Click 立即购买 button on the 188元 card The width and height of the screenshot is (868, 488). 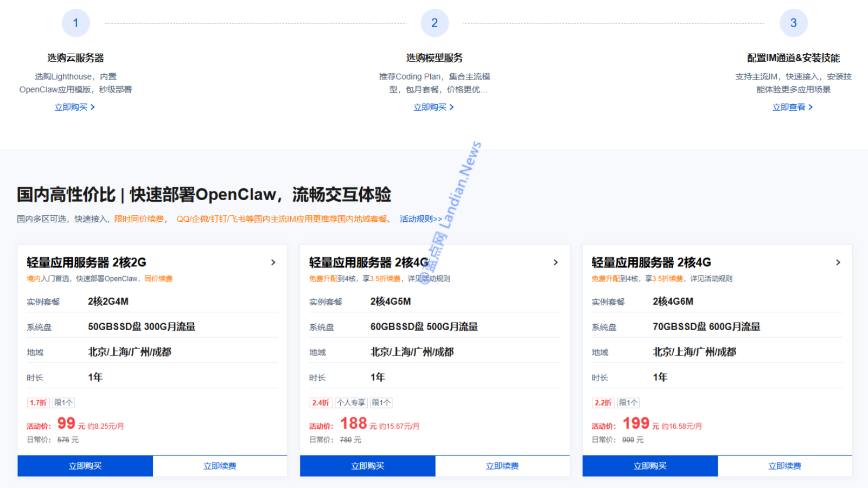[x=367, y=465]
